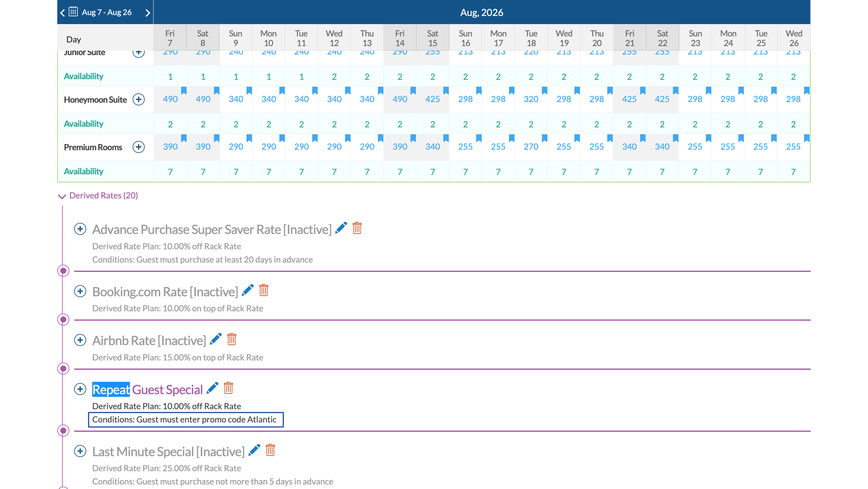This screenshot has width=868, height=489.
Task: Click Premium Rooms rate 255 on Wed 26
Action: 794,147
